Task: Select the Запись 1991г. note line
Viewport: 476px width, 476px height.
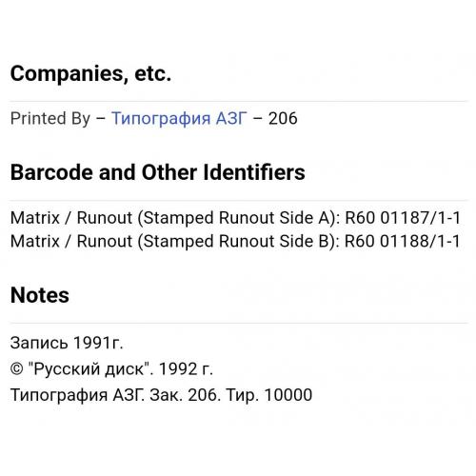Action: point(67,343)
